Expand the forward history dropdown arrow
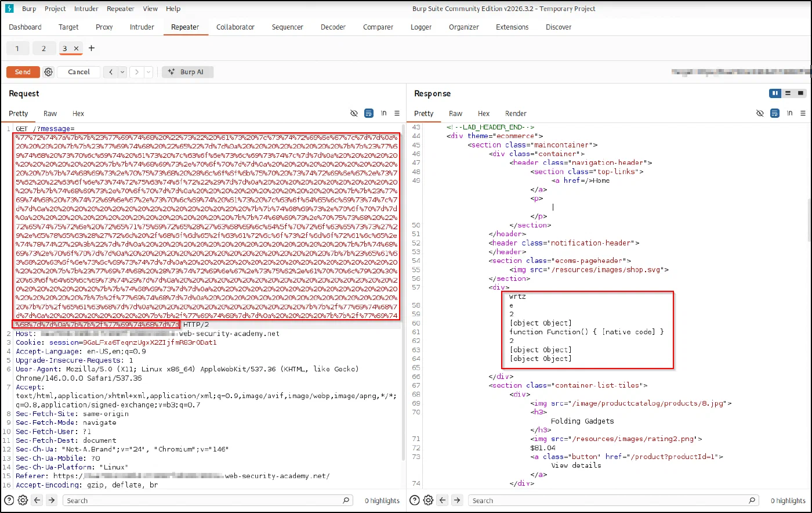 click(148, 72)
